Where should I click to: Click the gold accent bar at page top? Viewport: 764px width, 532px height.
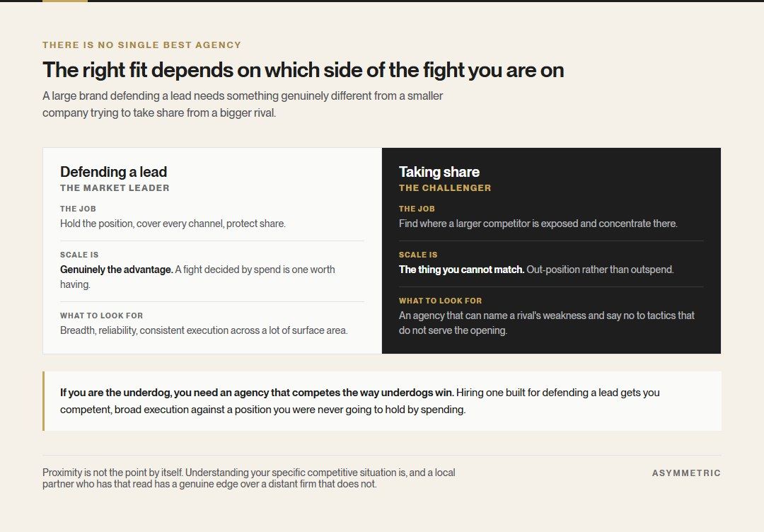click(65, 1)
